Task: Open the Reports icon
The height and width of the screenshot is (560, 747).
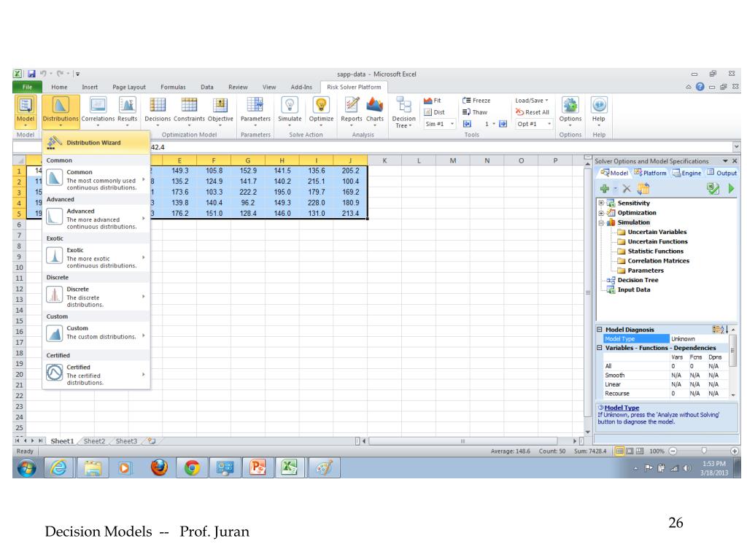Action: pos(352,105)
